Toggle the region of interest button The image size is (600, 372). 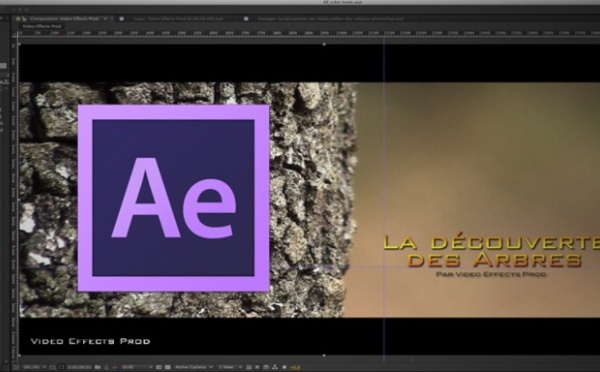tap(159, 367)
